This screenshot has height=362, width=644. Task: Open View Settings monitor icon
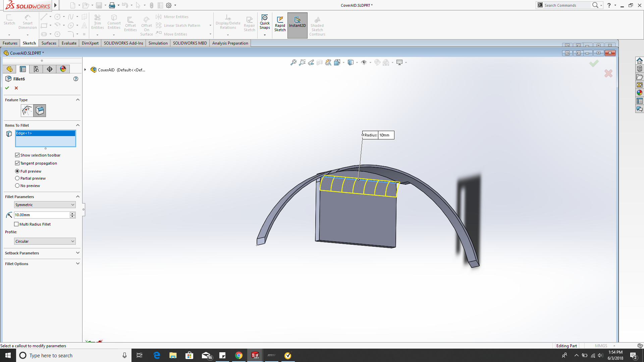pyautogui.click(x=399, y=62)
